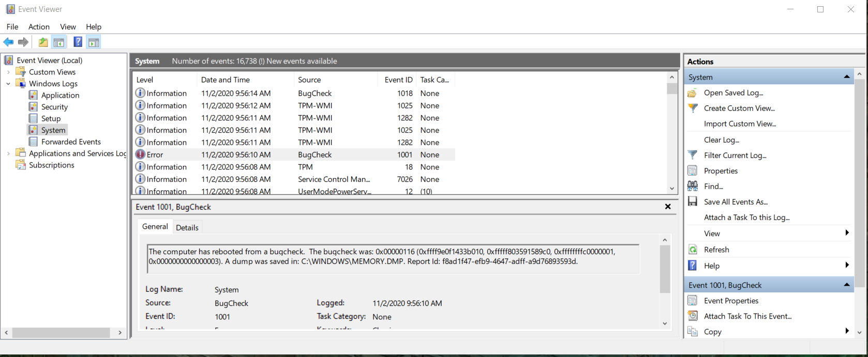The width and height of the screenshot is (868, 357).
Task: Click the red Error icon in event list
Action: tap(140, 154)
